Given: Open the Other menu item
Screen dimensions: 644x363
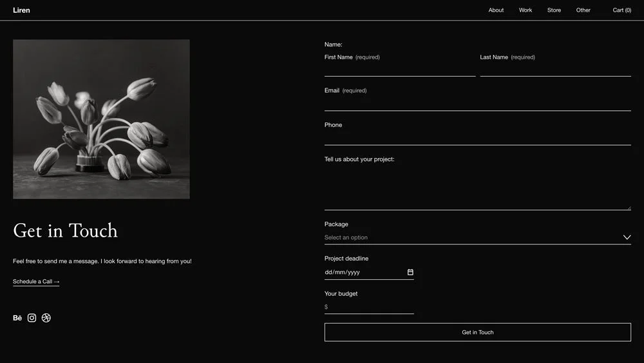Looking at the screenshot, I should tap(583, 10).
